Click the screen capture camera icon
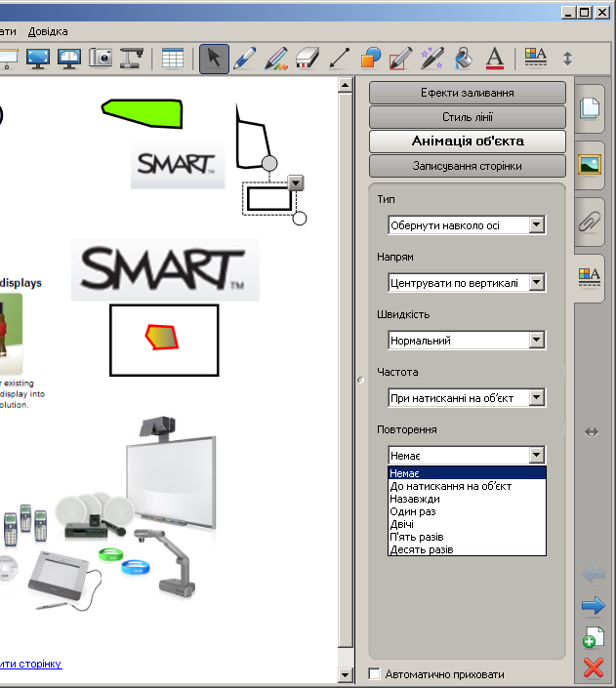Screen dimensions: 616x688 click(101, 58)
